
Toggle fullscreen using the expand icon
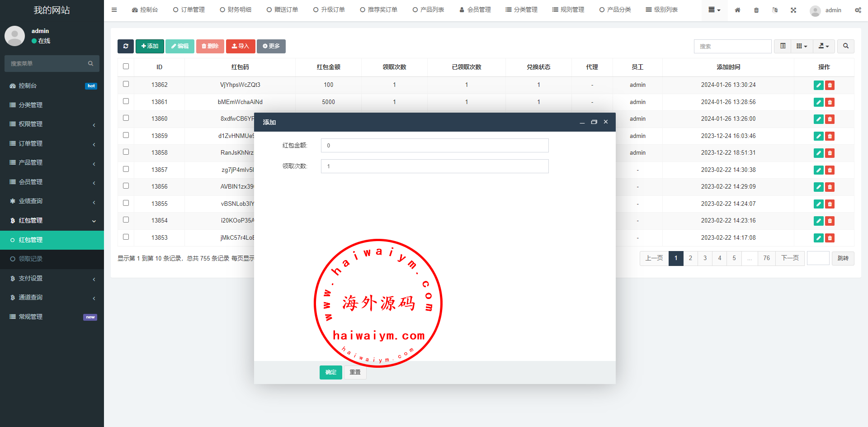(793, 10)
